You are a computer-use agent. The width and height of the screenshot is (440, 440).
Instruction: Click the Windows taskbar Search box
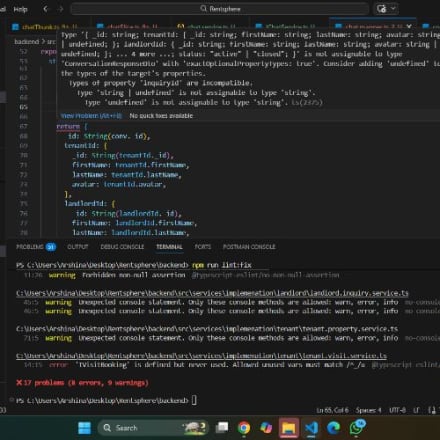[x=153, y=428]
